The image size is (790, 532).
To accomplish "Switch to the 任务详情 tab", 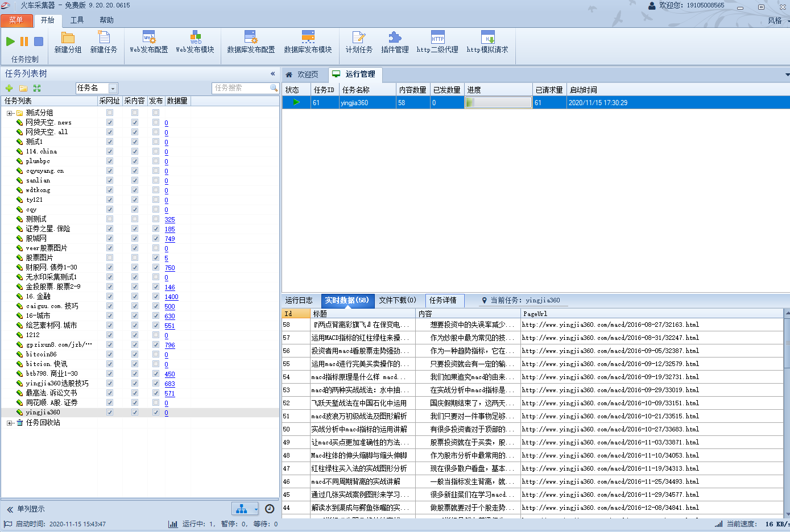I will click(443, 300).
